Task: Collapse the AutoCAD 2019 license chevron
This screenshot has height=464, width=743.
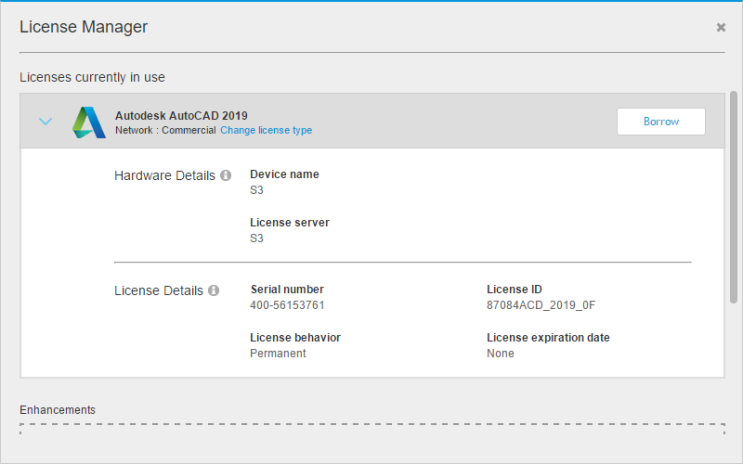Action: pyautogui.click(x=45, y=121)
